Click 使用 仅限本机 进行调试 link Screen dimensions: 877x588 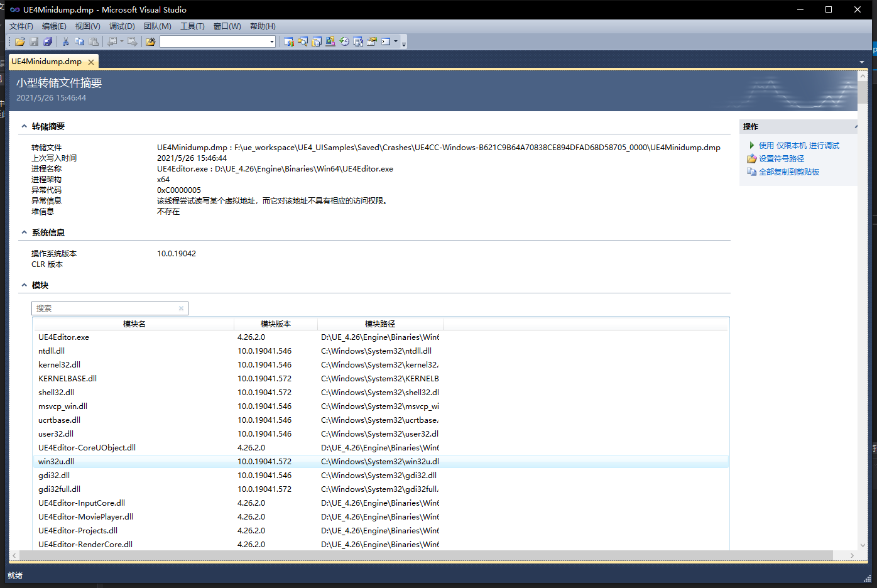[798, 145]
